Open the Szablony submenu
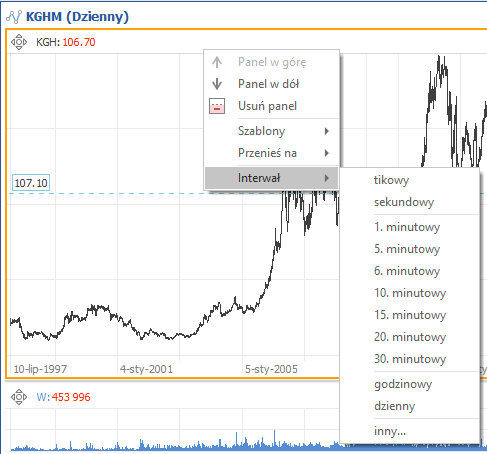Screen dimensions: 487x454 [272, 131]
